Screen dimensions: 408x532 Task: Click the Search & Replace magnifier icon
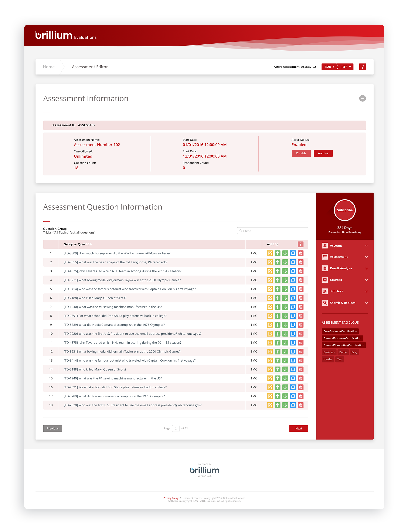point(325,303)
